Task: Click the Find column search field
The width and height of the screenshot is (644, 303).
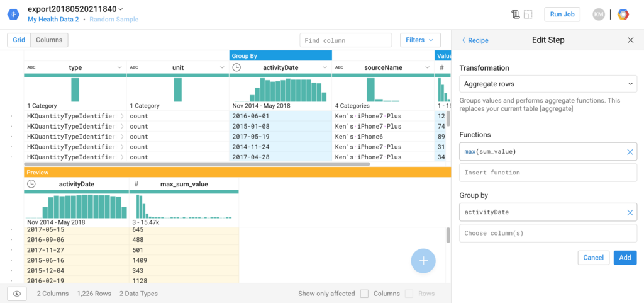Action: (346, 40)
